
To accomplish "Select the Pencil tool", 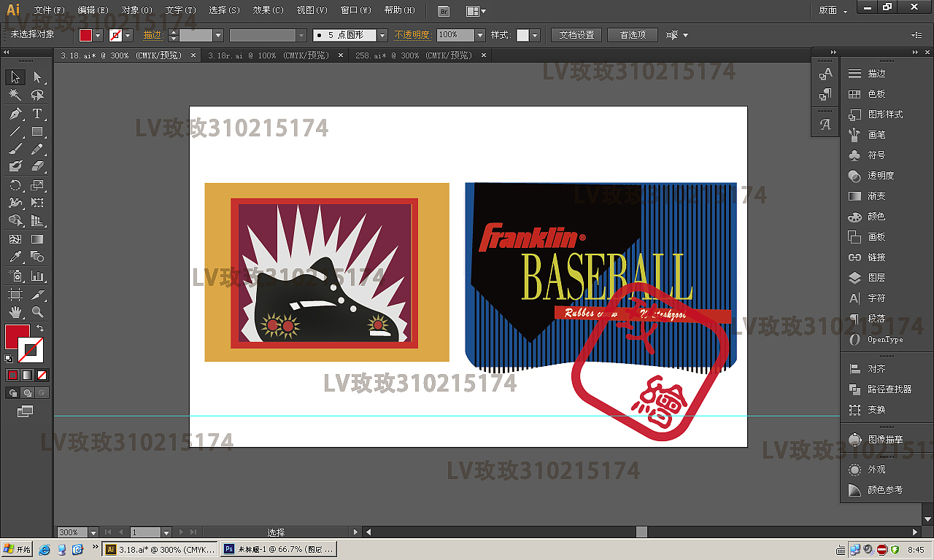I will pyautogui.click(x=37, y=149).
